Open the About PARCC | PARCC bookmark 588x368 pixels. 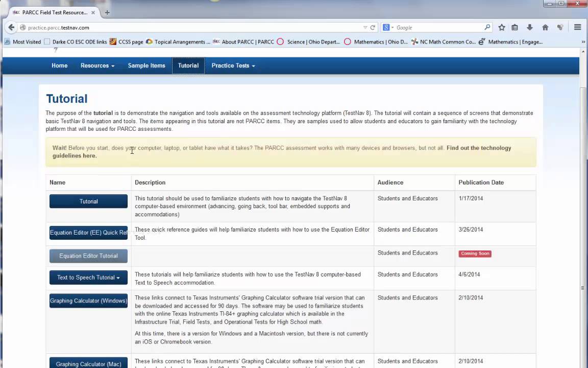pyautogui.click(x=244, y=42)
